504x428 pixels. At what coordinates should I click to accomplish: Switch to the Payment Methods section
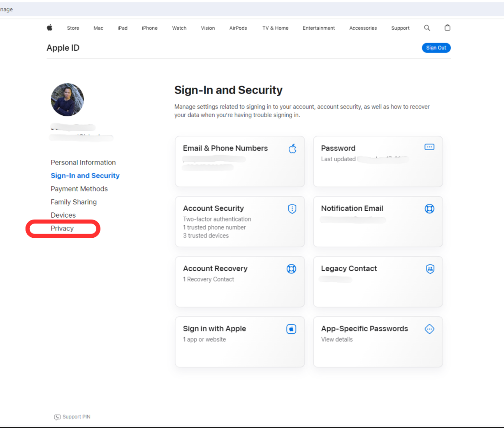point(79,189)
